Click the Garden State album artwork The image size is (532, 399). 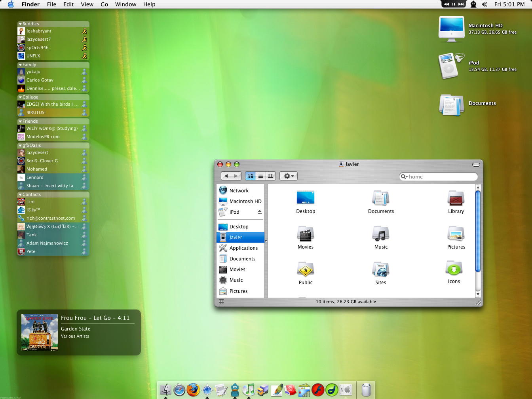(x=40, y=332)
